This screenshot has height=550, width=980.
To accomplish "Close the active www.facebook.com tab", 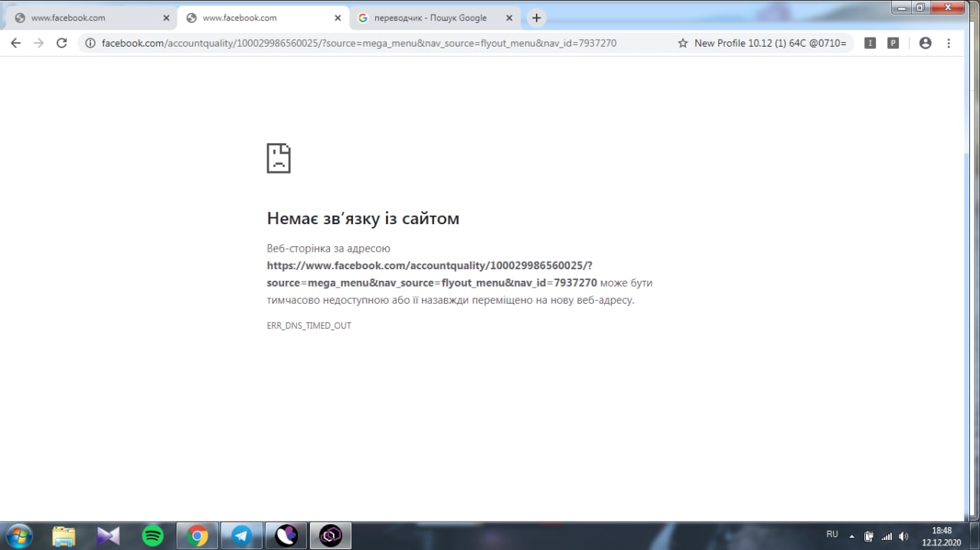I will 338,18.
